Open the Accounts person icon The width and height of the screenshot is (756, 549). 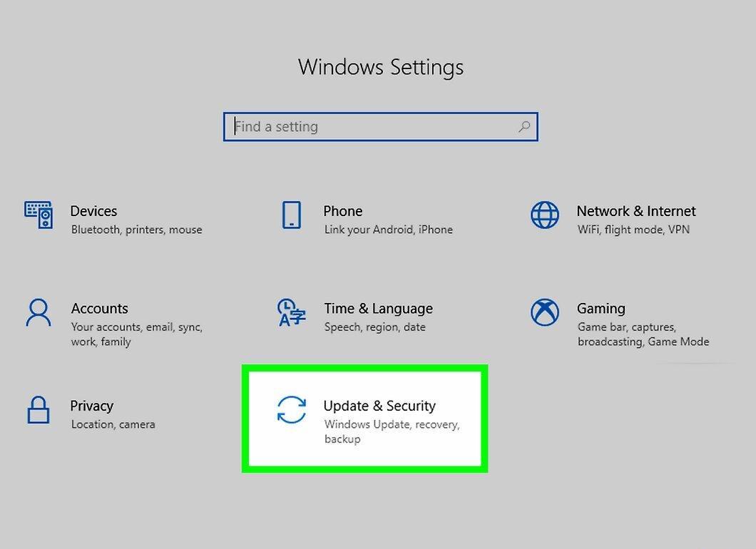(39, 312)
